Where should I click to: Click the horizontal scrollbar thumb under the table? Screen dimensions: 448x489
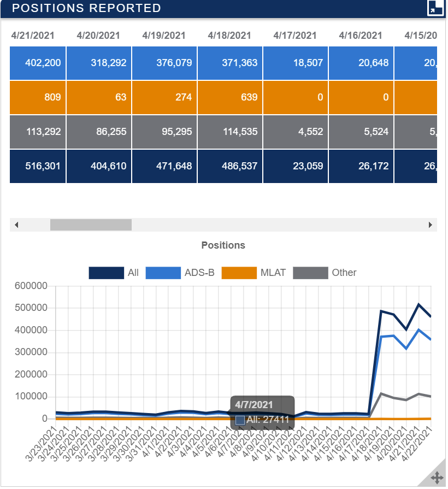coord(91,225)
